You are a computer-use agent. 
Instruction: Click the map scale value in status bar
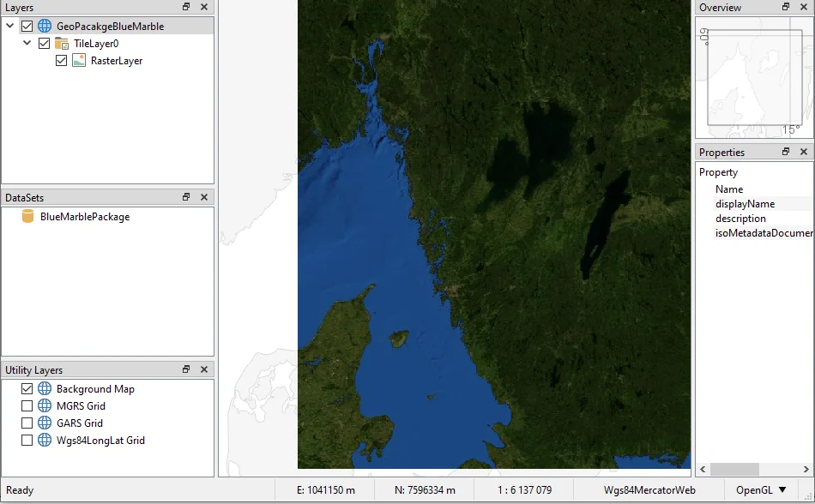click(x=524, y=490)
